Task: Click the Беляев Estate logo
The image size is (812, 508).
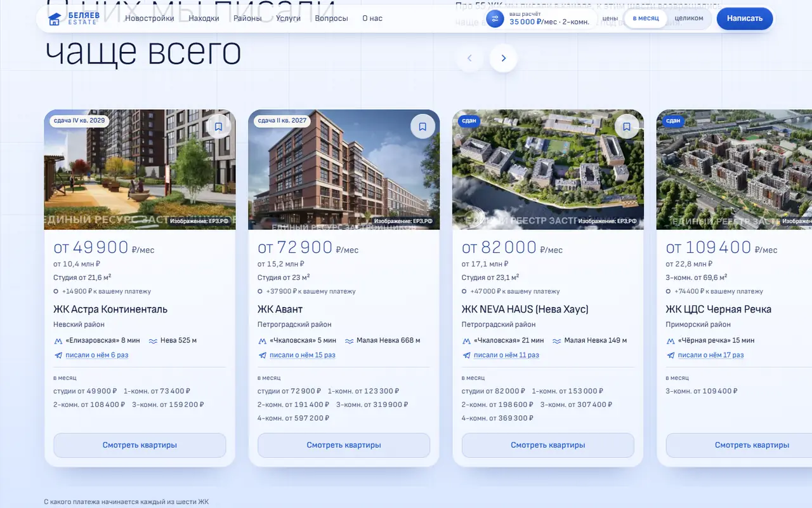Action: (x=74, y=18)
